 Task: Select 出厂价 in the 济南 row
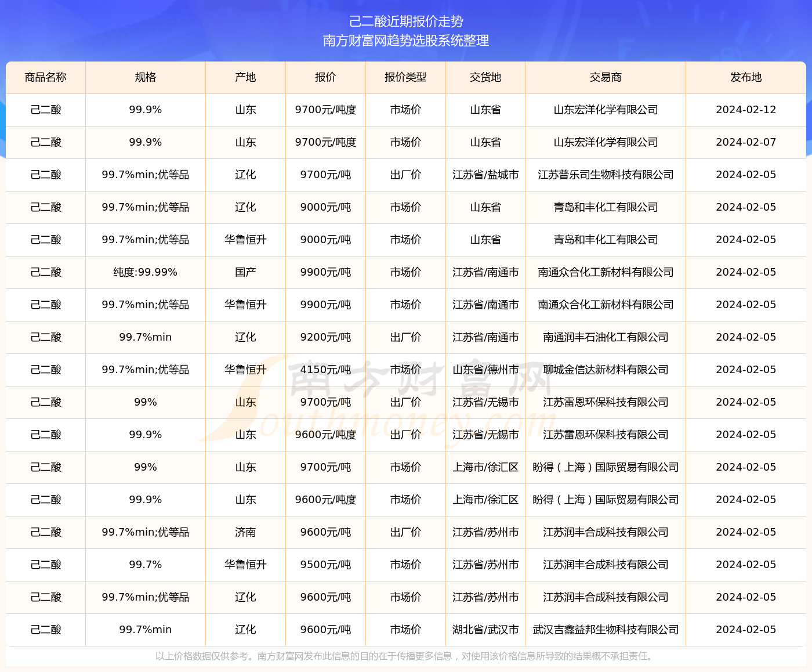click(x=405, y=532)
